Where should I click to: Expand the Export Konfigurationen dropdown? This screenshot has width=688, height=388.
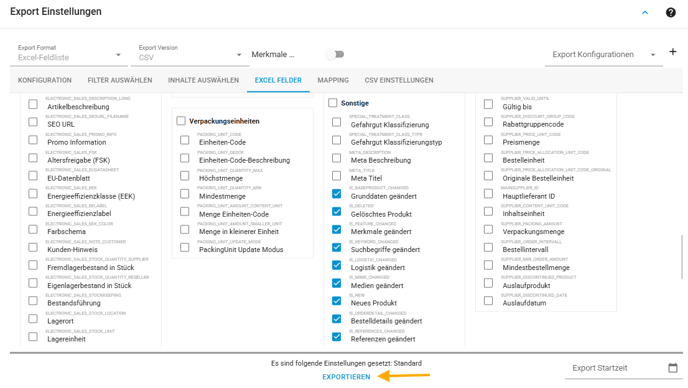point(604,54)
